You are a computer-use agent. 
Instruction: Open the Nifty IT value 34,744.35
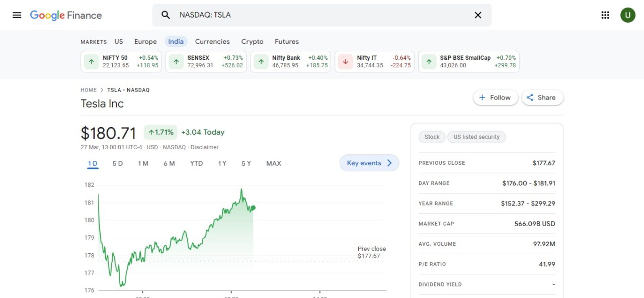tap(370, 65)
